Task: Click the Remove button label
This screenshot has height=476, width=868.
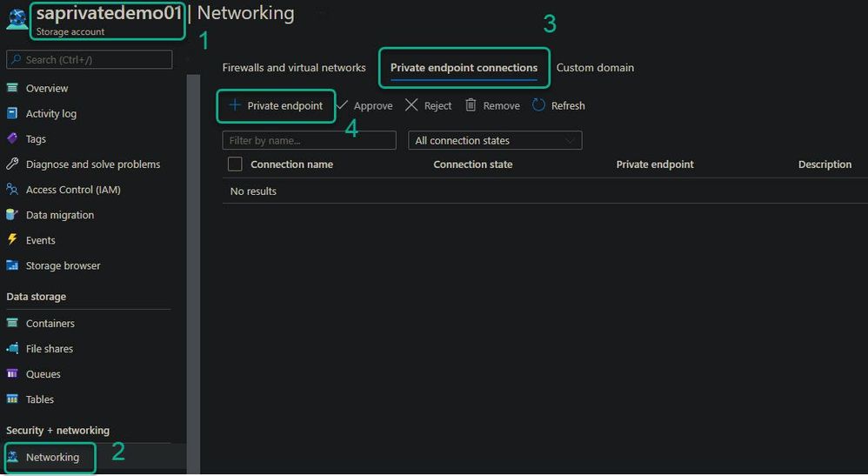Action: coord(502,106)
